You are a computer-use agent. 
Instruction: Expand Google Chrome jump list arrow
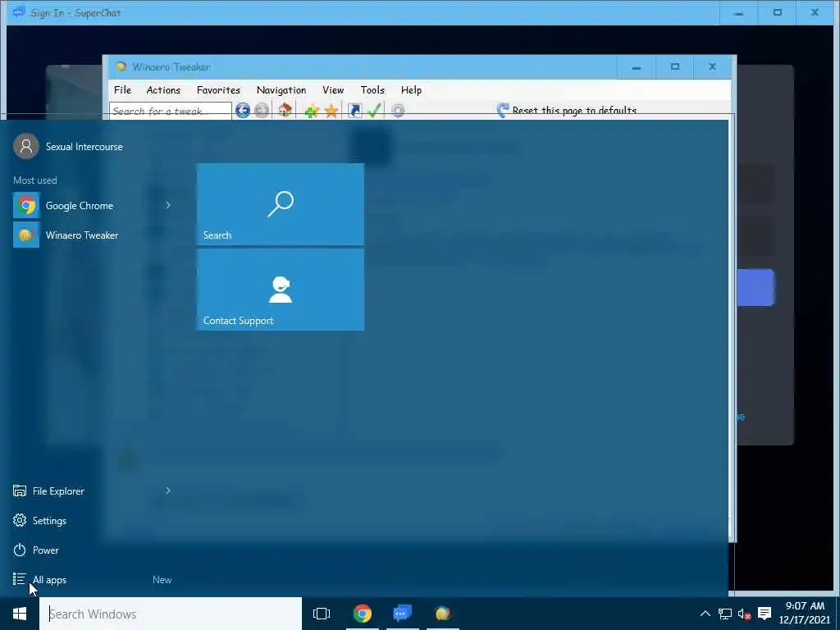click(167, 206)
